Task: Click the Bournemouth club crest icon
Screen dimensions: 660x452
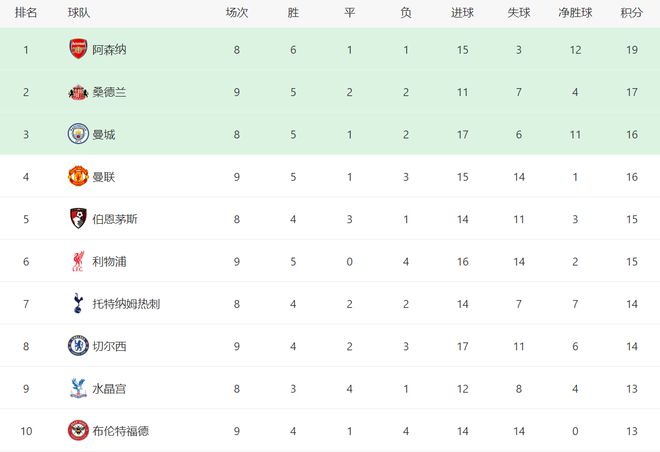Action: (78, 219)
